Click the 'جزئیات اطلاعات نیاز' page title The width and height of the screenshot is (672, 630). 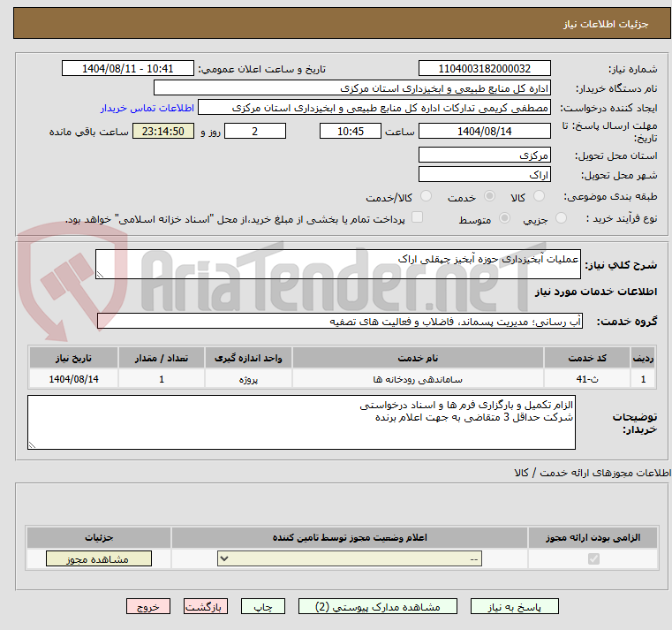tap(606, 24)
